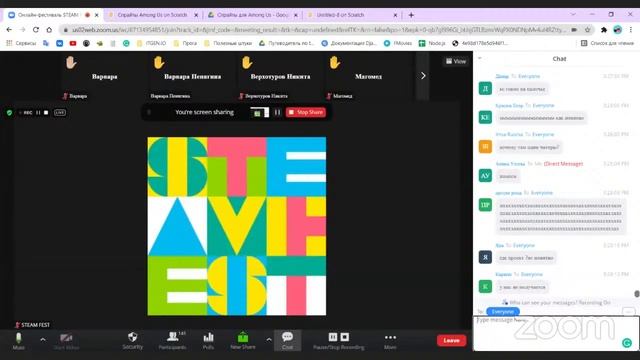Image resolution: width=640 pixels, height=360 pixels.
Task: Click the LIVE badge
Action: pyautogui.click(x=60, y=113)
